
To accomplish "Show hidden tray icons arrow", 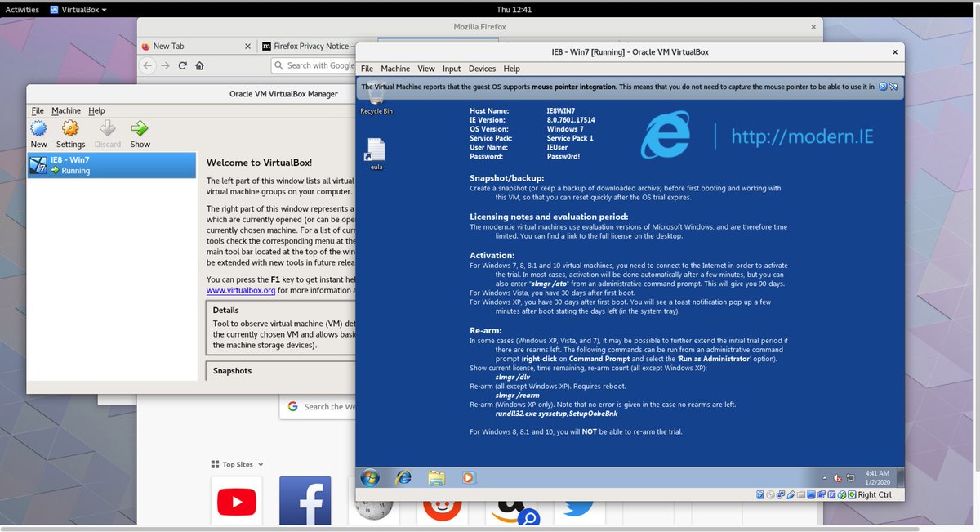I will (x=825, y=478).
